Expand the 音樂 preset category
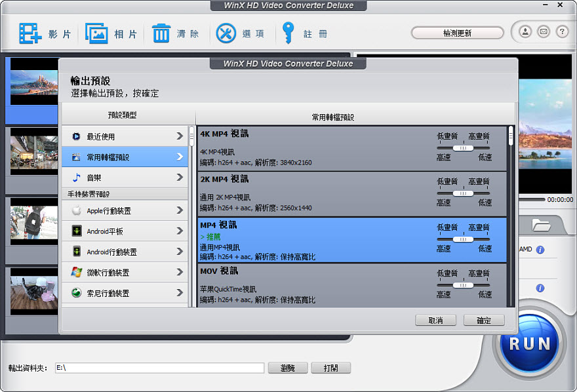Image resolution: width=577 pixels, height=392 pixels. click(x=126, y=177)
